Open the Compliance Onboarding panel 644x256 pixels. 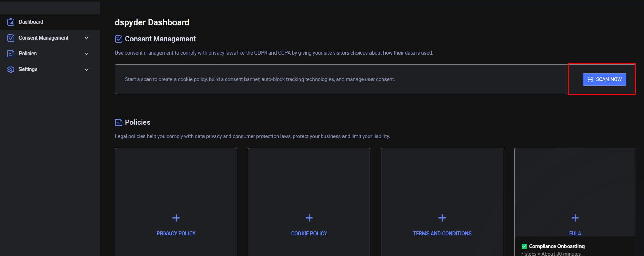(x=576, y=247)
